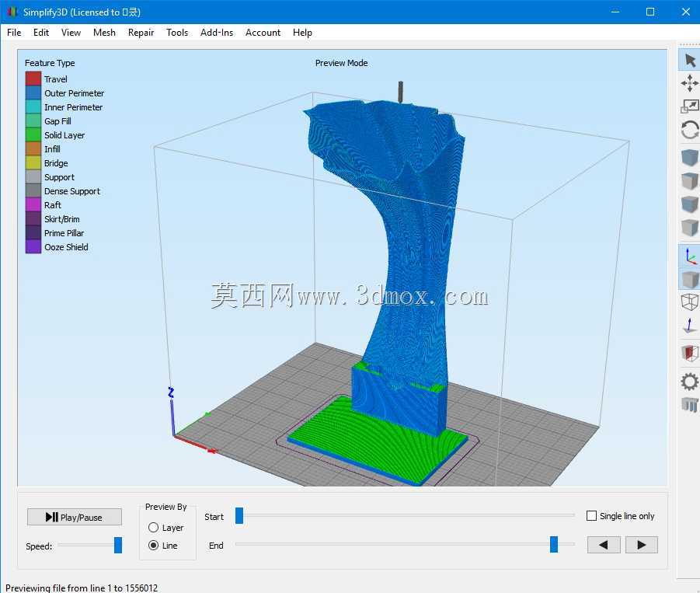Enable the Single line only checkbox
This screenshot has height=593, width=700.
coord(591,516)
